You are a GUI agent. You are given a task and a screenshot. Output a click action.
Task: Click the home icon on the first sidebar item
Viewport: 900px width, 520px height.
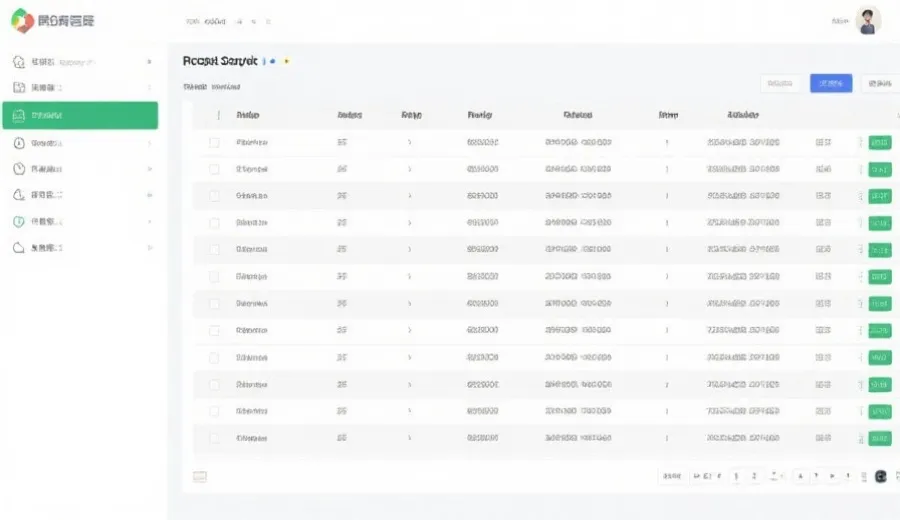[x=19, y=61]
